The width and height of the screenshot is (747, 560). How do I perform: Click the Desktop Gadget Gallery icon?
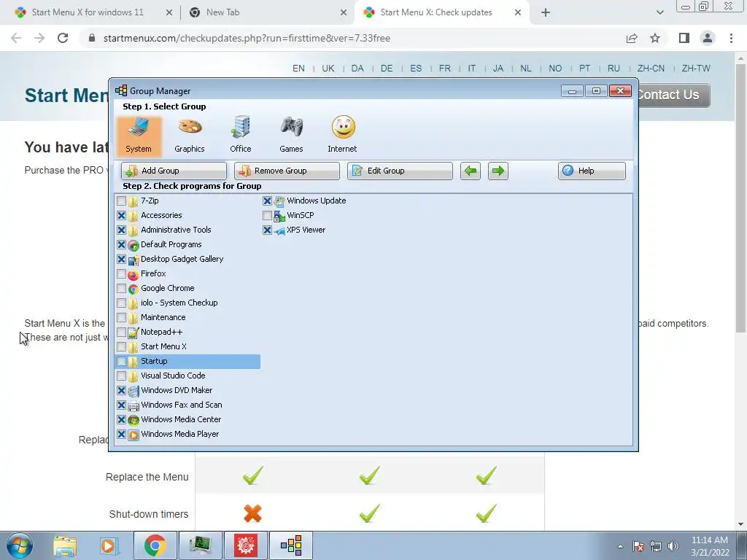click(133, 260)
